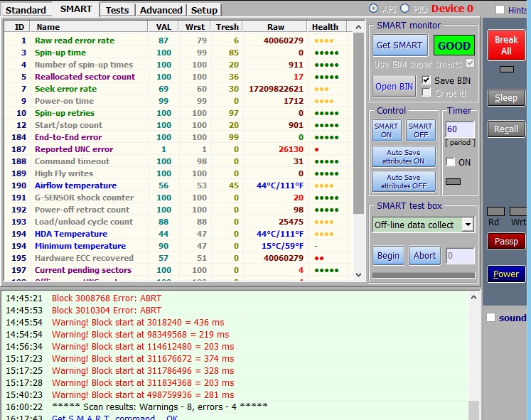
Task: Enable Auto Save attributes ON
Action: click(x=404, y=156)
